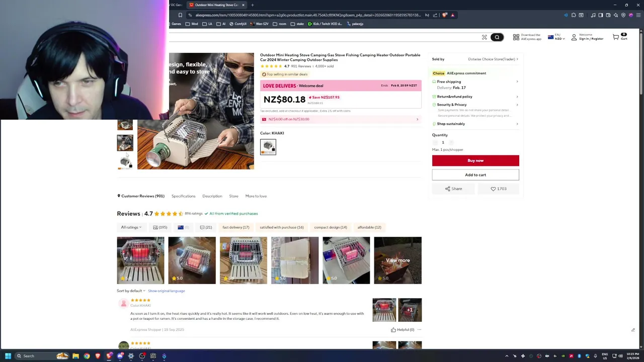Screen dimensions: 644x362
Task: Click Show original language link
Action: [x=167, y=291]
